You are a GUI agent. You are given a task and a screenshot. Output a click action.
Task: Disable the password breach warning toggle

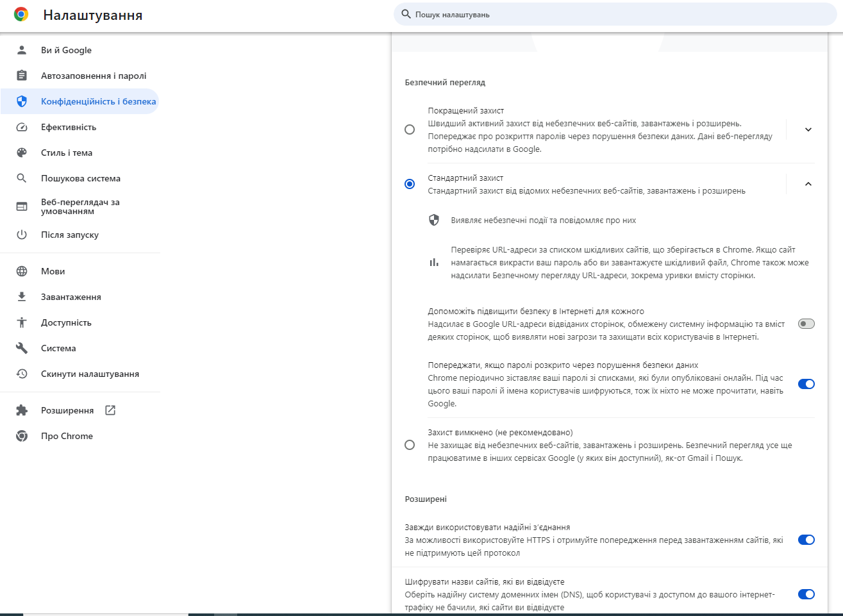[x=806, y=384]
